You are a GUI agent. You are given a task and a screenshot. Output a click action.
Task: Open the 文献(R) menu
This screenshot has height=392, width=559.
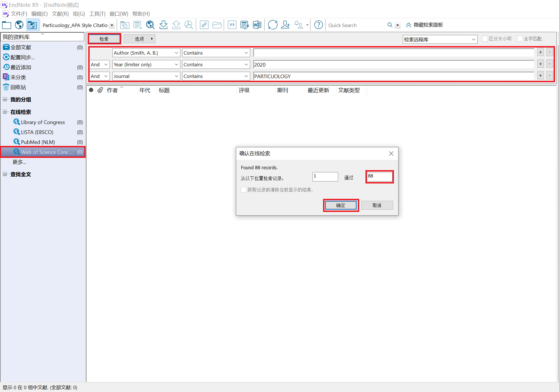tap(60, 14)
